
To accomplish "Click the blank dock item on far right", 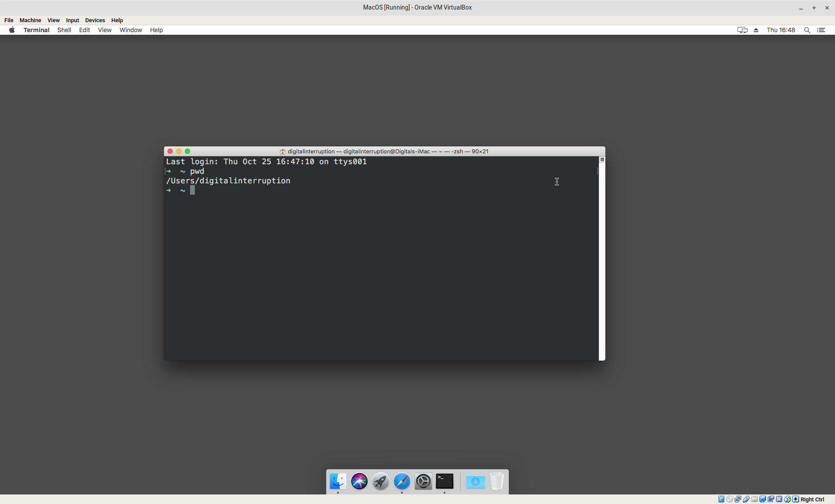I will point(497,481).
